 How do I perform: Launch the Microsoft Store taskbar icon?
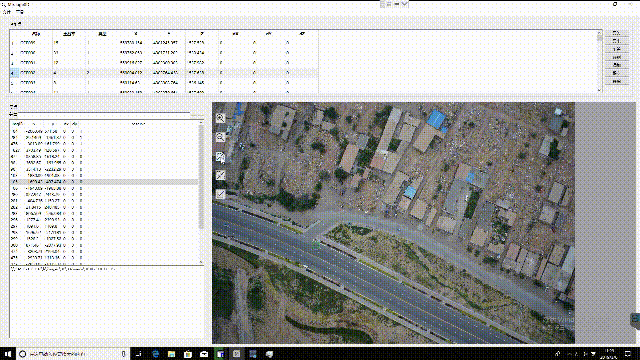click(188, 354)
